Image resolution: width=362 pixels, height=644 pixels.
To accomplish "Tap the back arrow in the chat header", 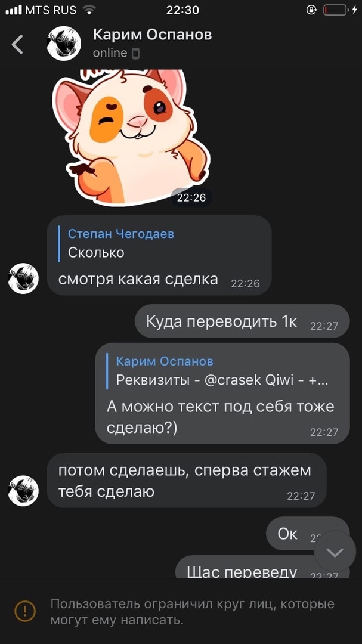I will tap(17, 44).
